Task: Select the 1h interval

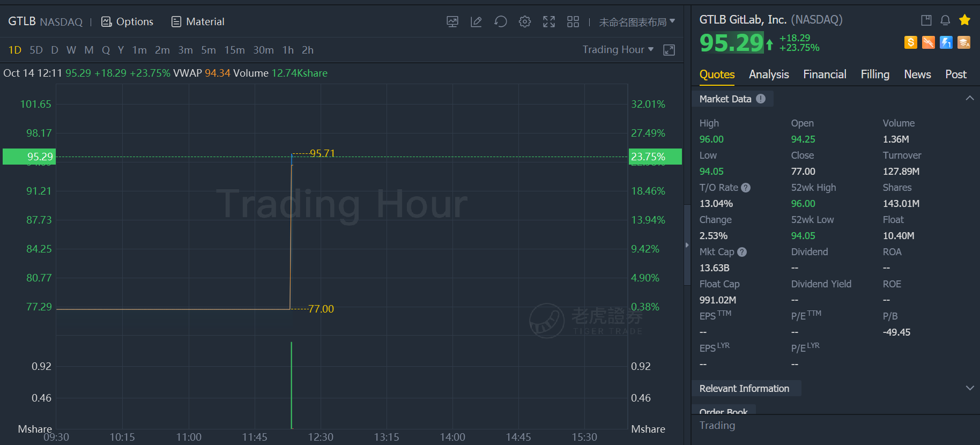Action: [288, 50]
